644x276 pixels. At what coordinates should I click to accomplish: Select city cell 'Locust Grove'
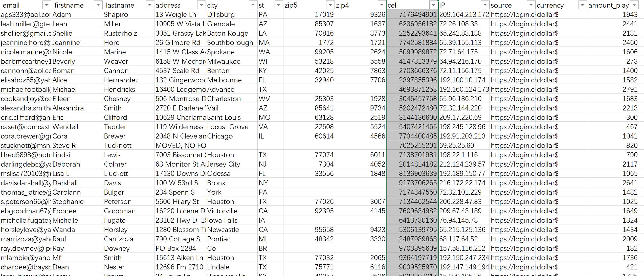coord(232,127)
